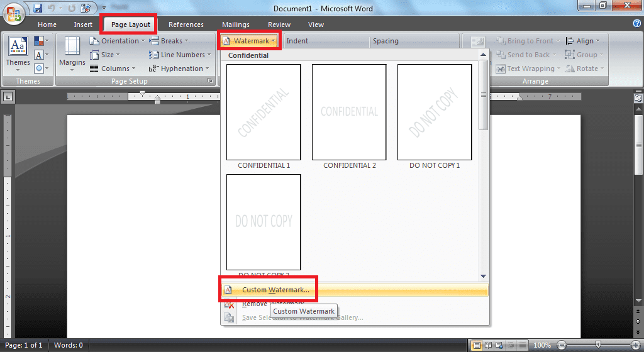Open Theme Effects circle icon
The height and width of the screenshot is (352, 644).
(41, 68)
